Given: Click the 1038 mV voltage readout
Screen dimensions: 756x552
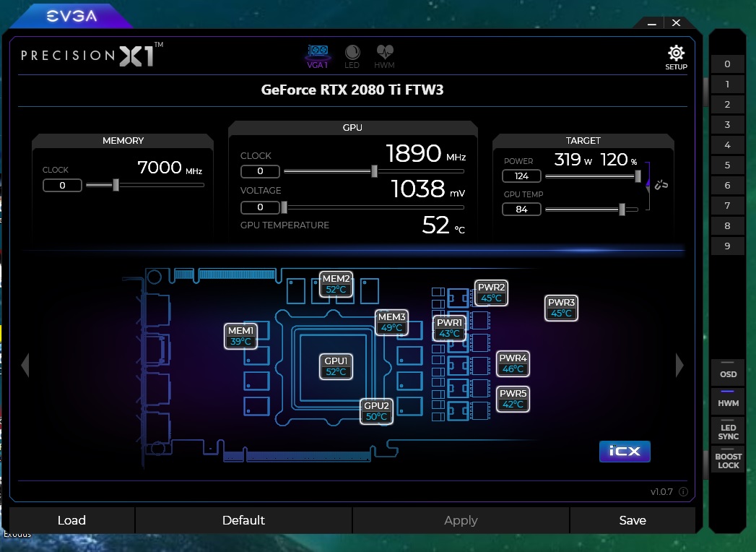Looking at the screenshot, I should click(428, 189).
